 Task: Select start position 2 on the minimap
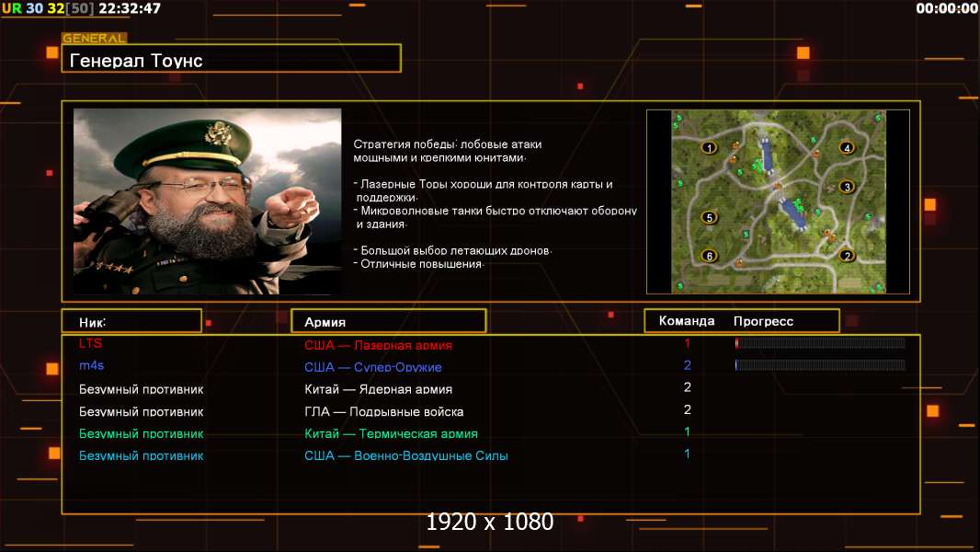coord(847,256)
